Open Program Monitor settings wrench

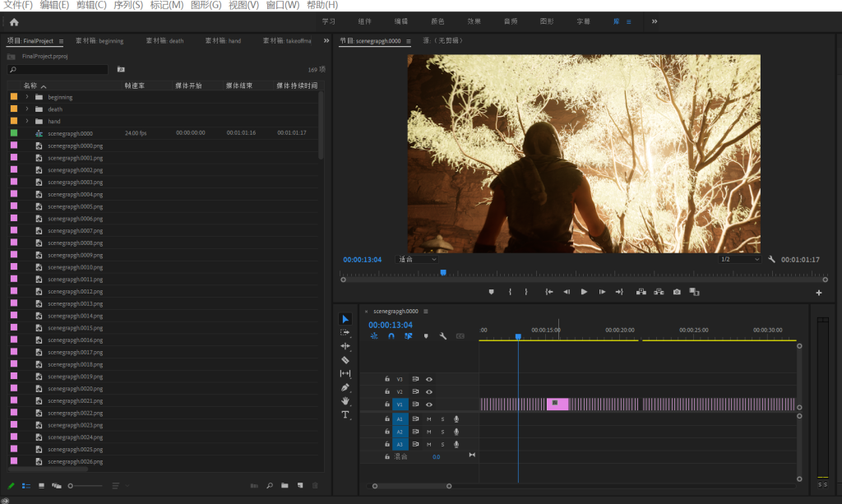pyautogui.click(x=771, y=259)
